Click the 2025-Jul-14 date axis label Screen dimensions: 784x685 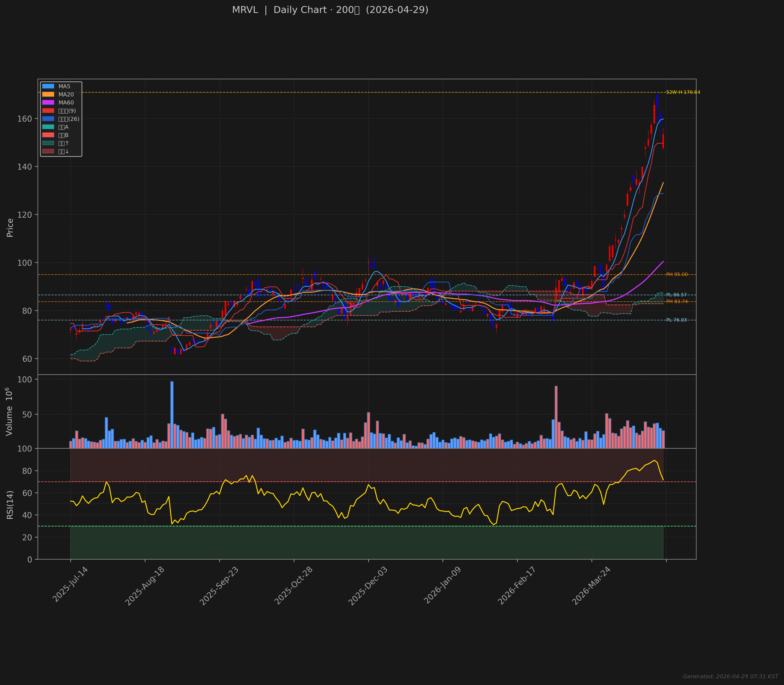(x=70, y=585)
